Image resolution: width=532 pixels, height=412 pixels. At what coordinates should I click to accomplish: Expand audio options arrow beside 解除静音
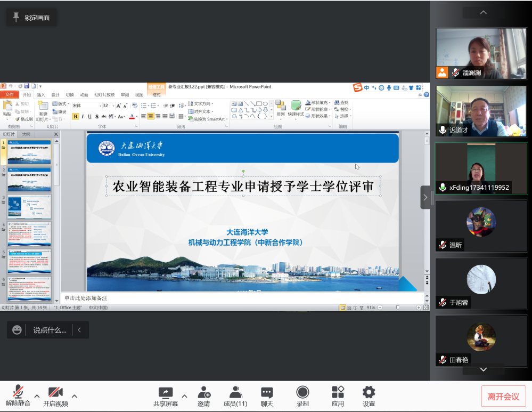tap(37, 396)
